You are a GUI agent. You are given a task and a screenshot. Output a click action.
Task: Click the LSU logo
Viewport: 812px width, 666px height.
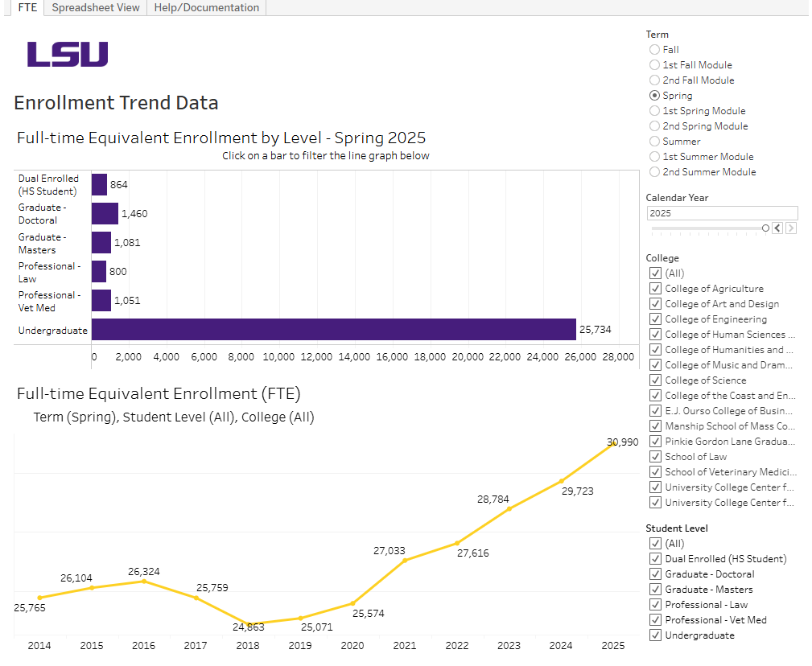68,55
